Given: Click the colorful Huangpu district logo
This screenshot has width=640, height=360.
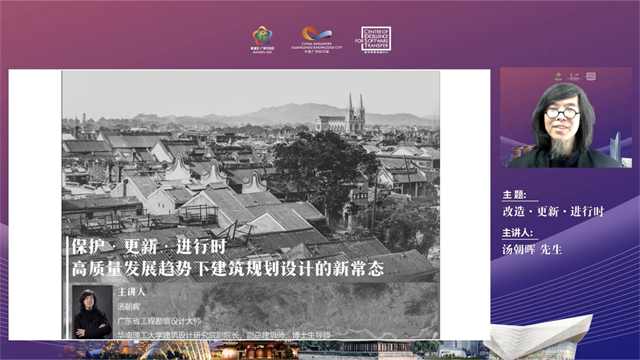Looking at the screenshot, I should (262, 40).
